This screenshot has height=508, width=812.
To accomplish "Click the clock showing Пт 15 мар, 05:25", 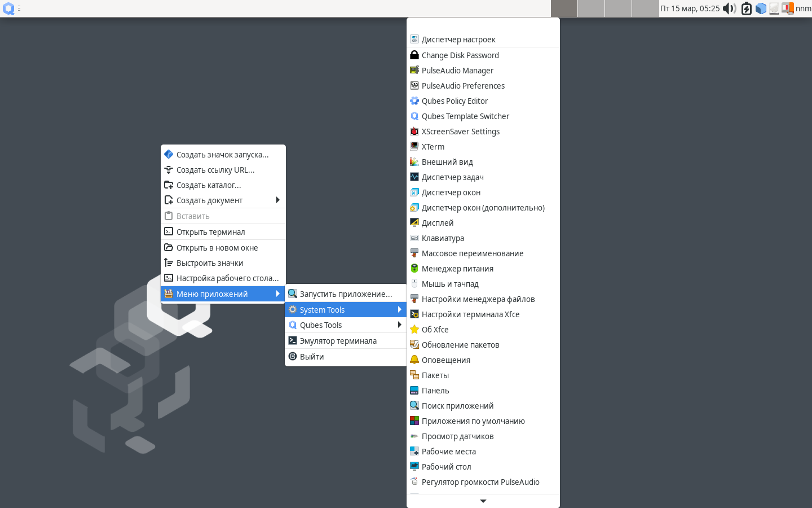I will (x=690, y=8).
